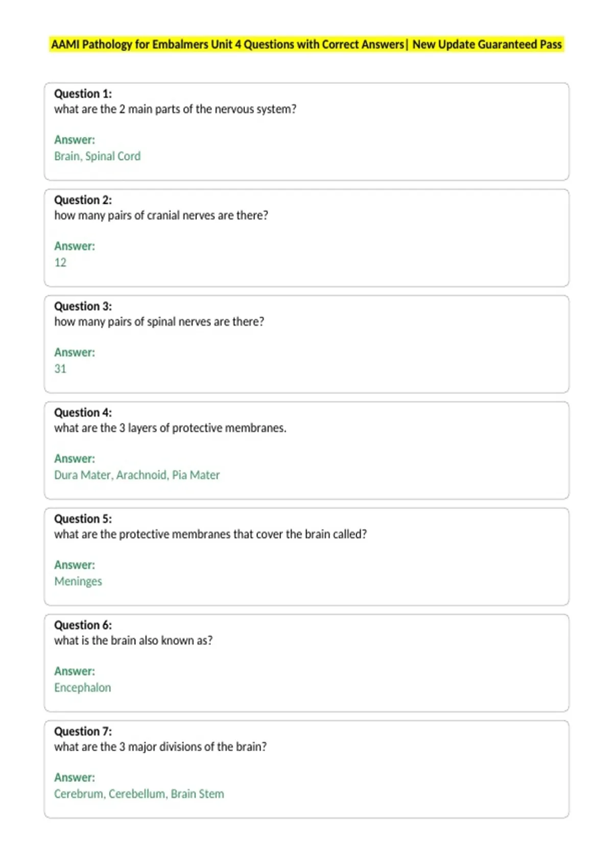
Task: Click the answer text 'Brain, Spinal Cord'
Action: pos(97,156)
